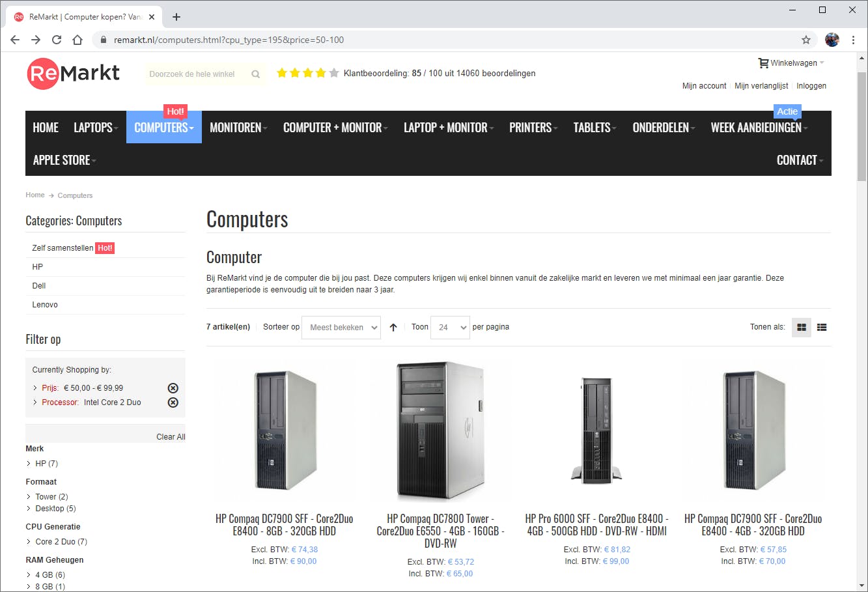Open the browser home page
The height and width of the screenshot is (592, 868).
[77, 40]
